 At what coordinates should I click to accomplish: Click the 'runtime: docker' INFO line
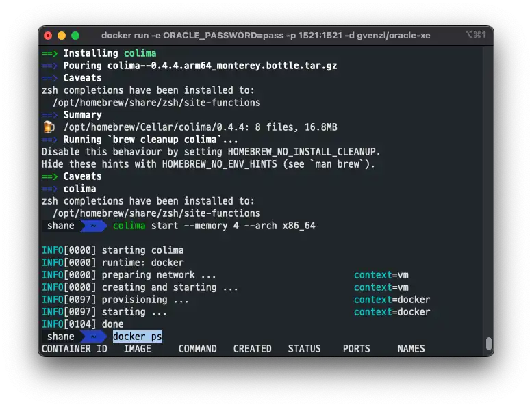113,263
